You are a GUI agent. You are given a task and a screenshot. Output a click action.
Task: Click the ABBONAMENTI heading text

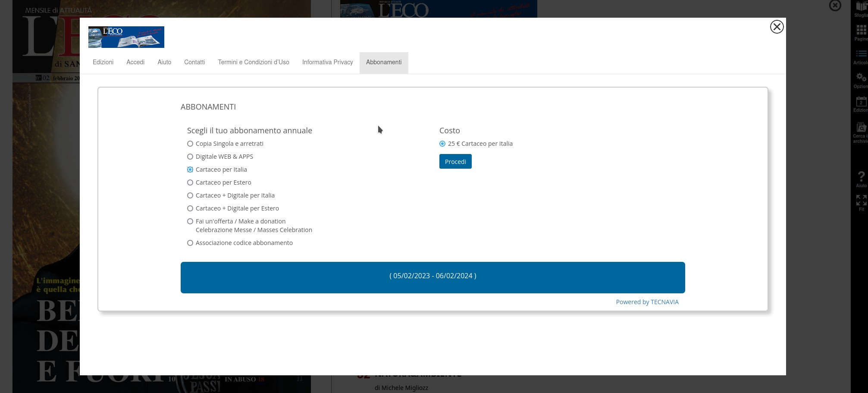click(208, 107)
